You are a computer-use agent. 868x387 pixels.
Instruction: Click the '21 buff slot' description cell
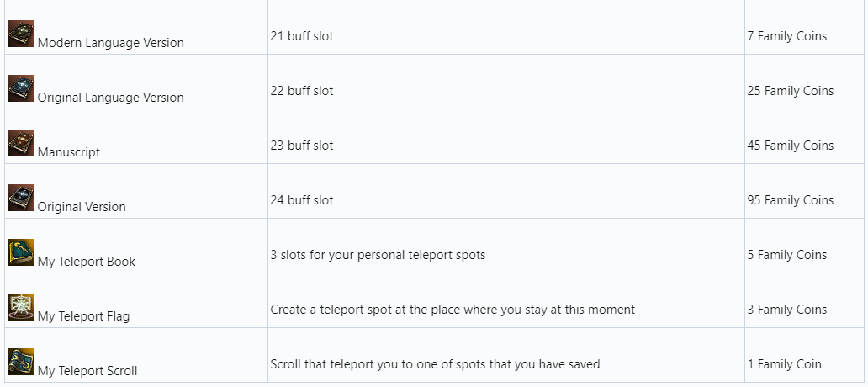coord(302,36)
